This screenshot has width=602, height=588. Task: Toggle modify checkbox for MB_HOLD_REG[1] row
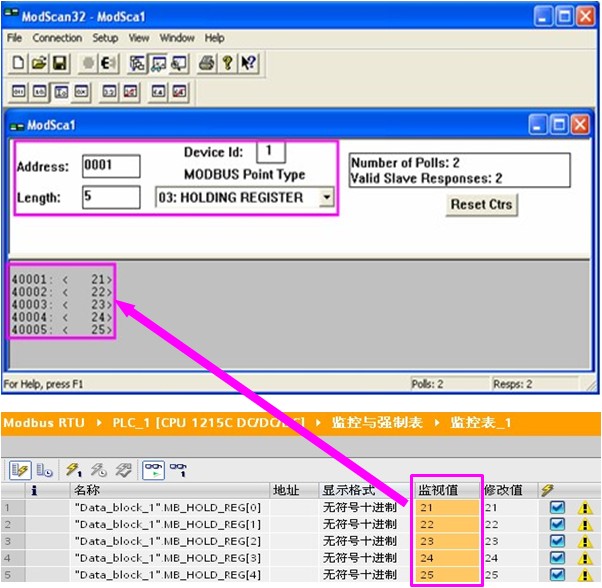[x=557, y=524]
